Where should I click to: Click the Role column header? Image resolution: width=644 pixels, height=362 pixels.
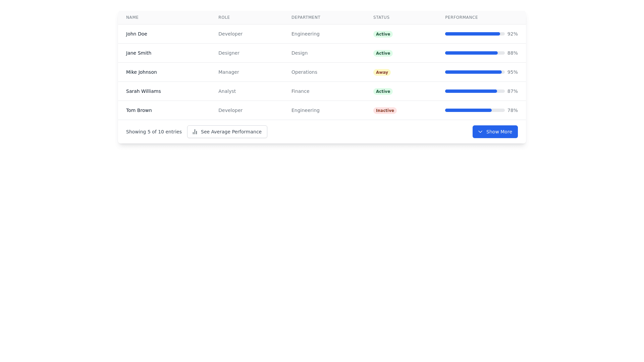pos(224,17)
